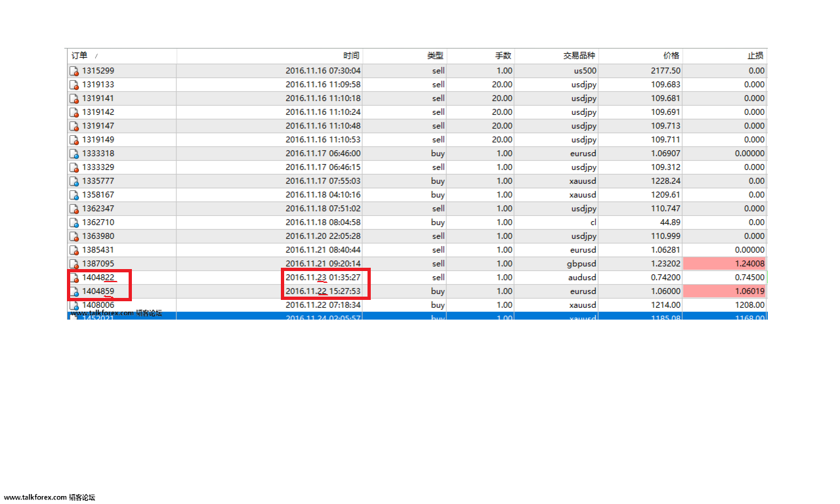Click price 1228.24

click(x=665, y=181)
